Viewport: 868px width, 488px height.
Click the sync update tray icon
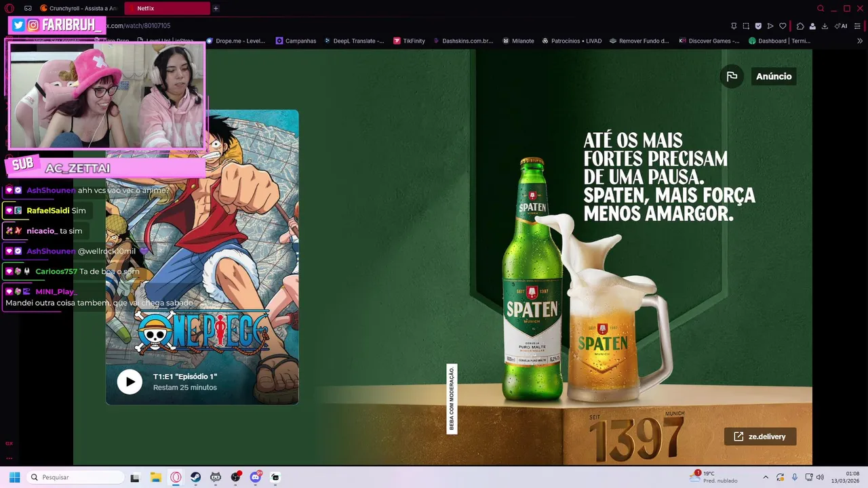coord(781,477)
